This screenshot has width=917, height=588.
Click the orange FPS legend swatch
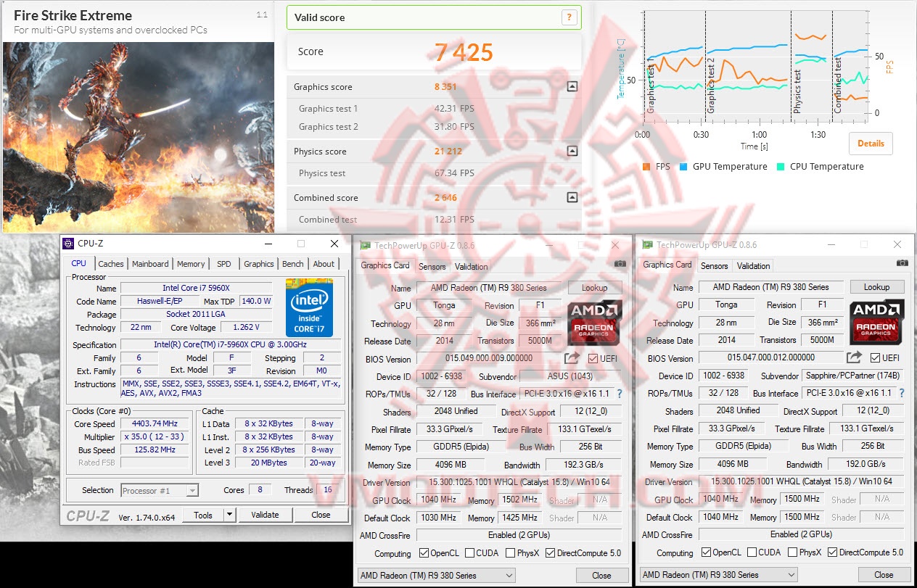pos(646,167)
